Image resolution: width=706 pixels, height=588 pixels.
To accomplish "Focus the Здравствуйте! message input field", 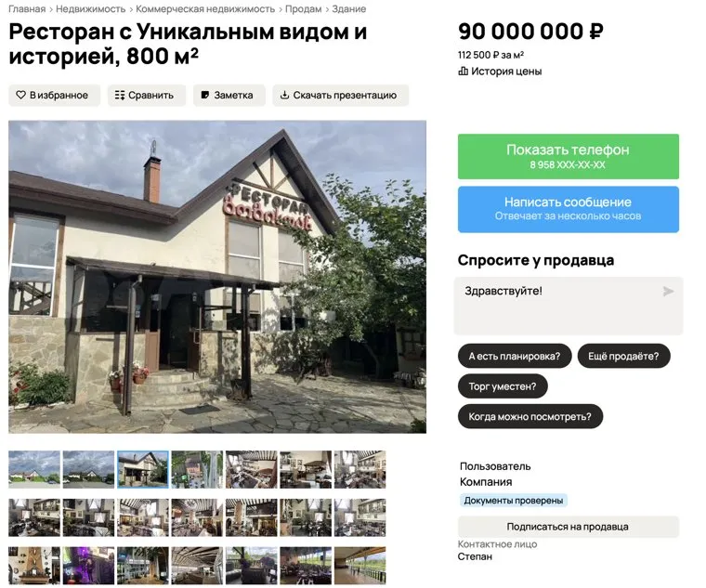I will coord(569,306).
